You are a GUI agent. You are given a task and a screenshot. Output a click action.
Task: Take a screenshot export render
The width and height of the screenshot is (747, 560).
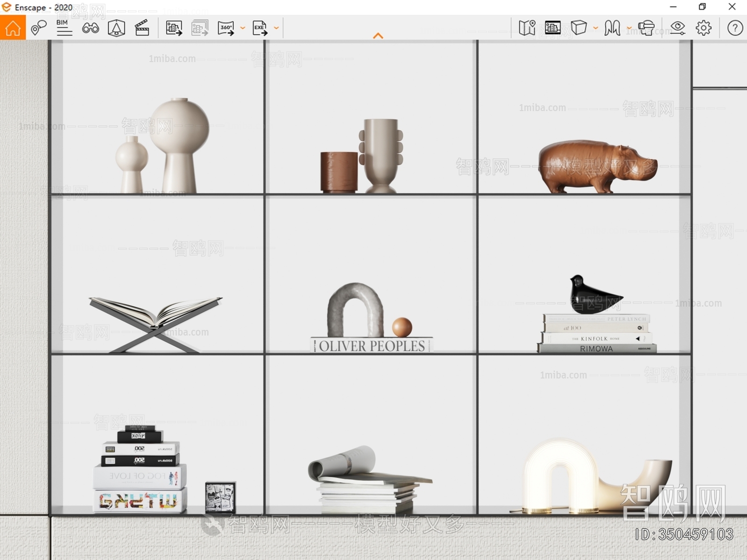click(x=174, y=28)
